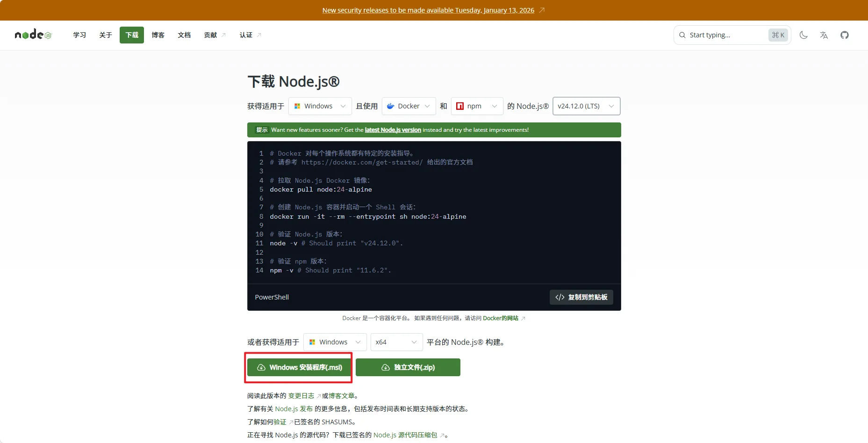Click the code icon in copy button
868x443 pixels.
tap(560, 297)
